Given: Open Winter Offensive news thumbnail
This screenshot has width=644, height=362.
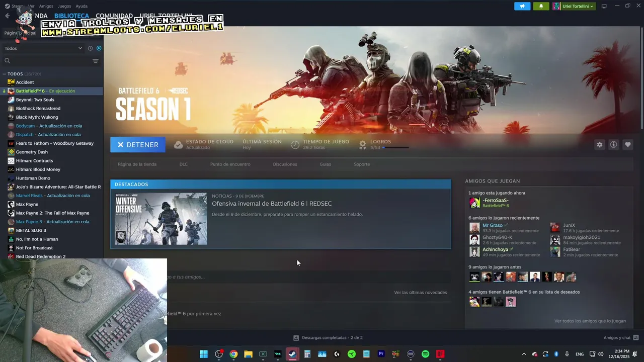Looking at the screenshot, I should (160, 219).
